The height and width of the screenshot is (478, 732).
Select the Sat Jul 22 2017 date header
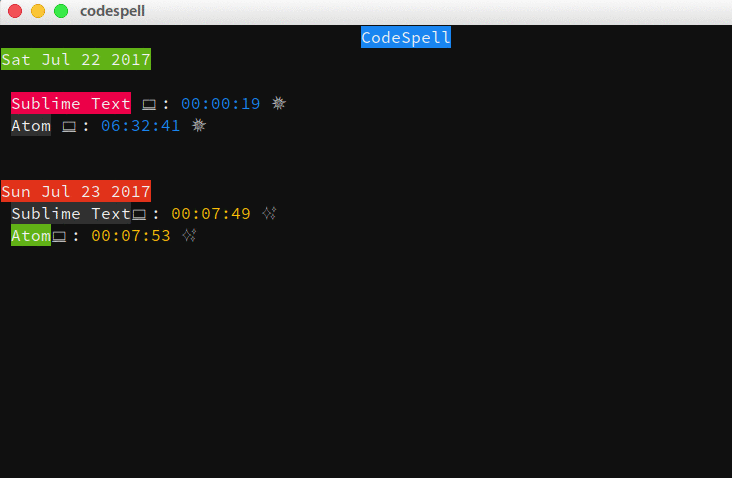point(76,59)
